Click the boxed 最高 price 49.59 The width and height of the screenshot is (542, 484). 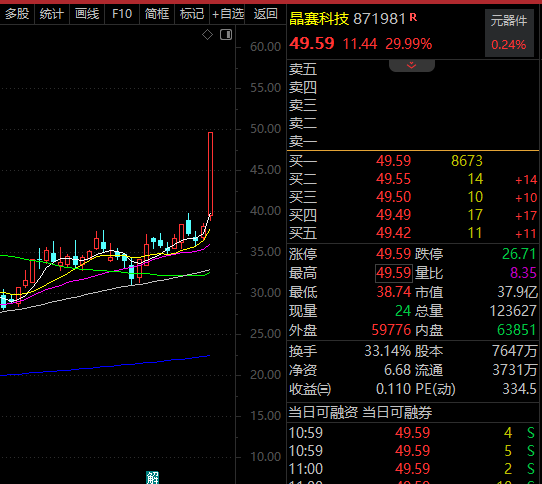pos(394,273)
